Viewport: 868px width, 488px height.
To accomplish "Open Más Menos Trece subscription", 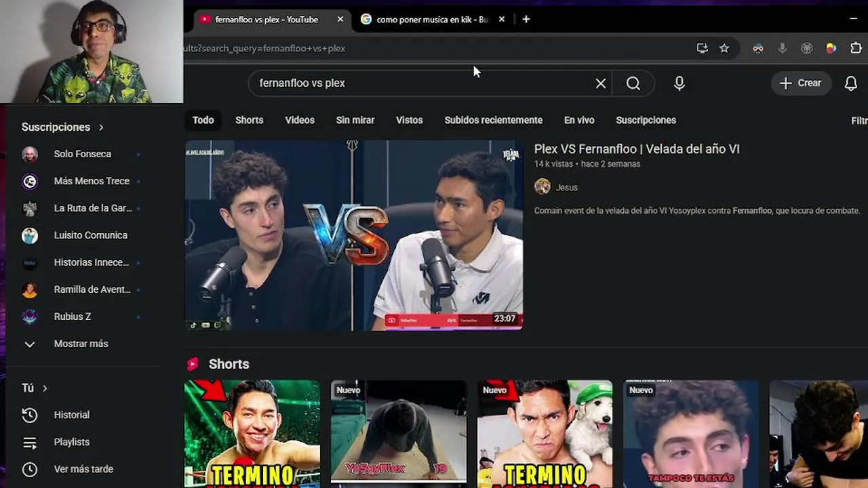I will [x=83, y=181].
